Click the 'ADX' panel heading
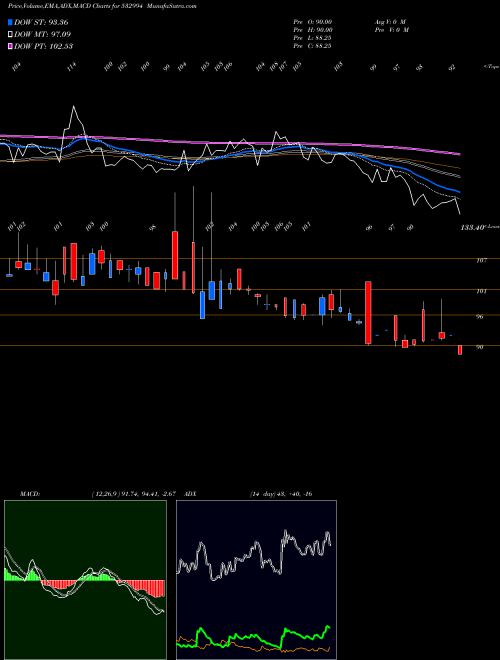The height and width of the screenshot is (660, 500). pos(191,494)
